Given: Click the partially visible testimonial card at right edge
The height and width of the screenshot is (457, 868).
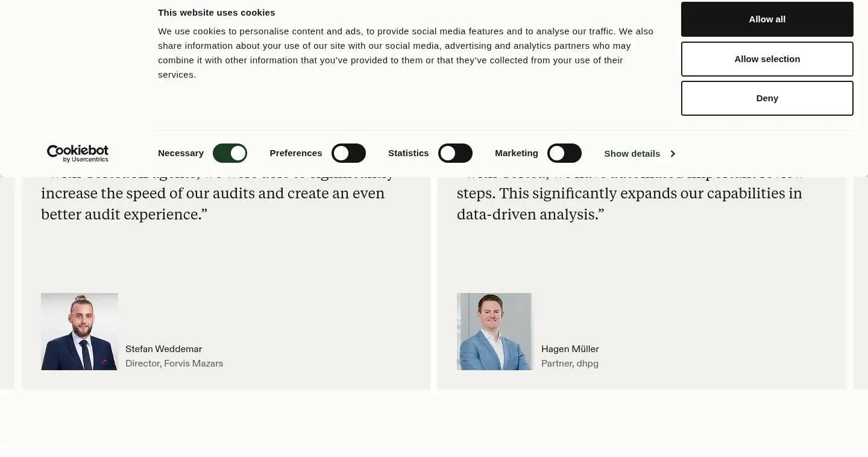Looking at the screenshot, I should pyautogui.click(x=861, y=283).
